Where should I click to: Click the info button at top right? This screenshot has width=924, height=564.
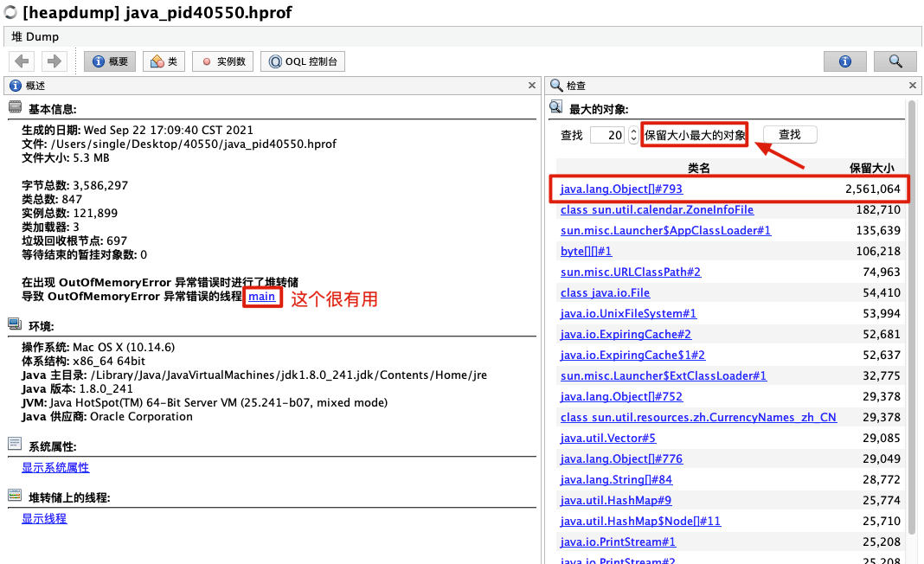845,61
